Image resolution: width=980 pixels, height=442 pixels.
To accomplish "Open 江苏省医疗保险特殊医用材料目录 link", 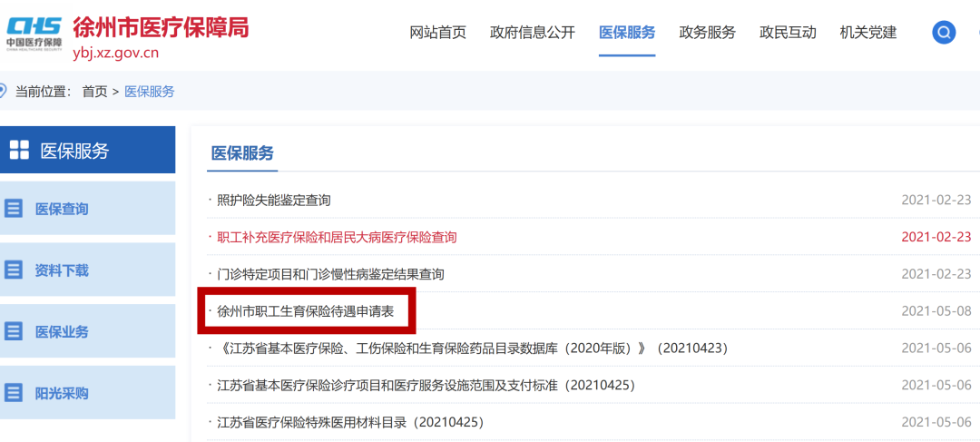I will [x=350, y=423].
